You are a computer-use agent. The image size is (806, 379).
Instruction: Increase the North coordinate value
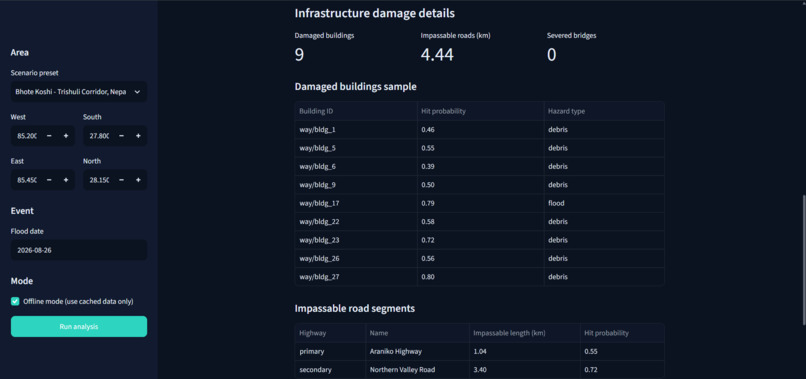coord(138,180)
